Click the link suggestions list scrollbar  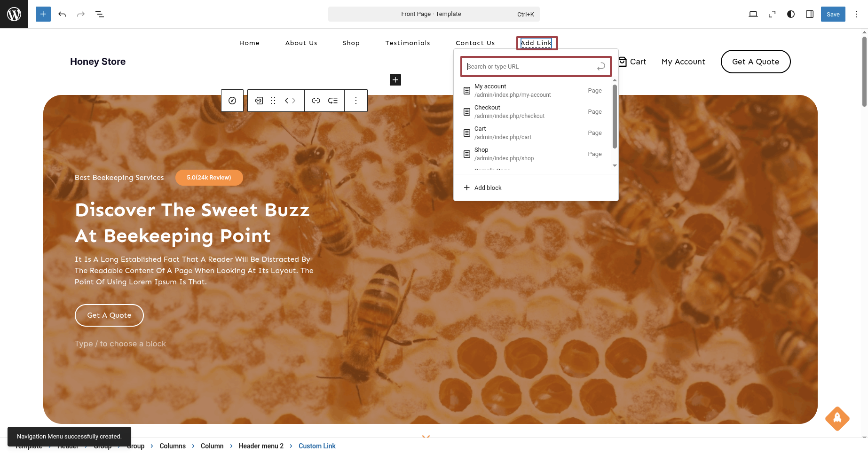(x=615, y=117)
